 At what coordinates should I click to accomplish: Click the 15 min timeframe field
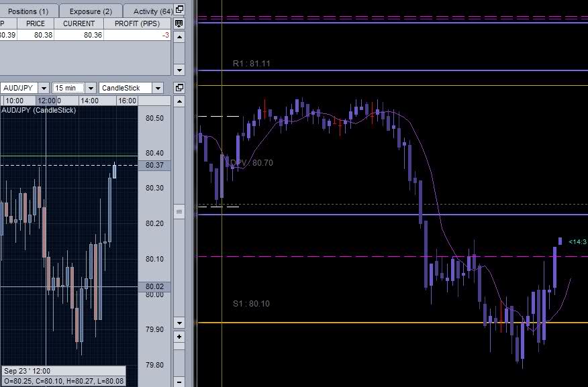click(x=68, y=88)
